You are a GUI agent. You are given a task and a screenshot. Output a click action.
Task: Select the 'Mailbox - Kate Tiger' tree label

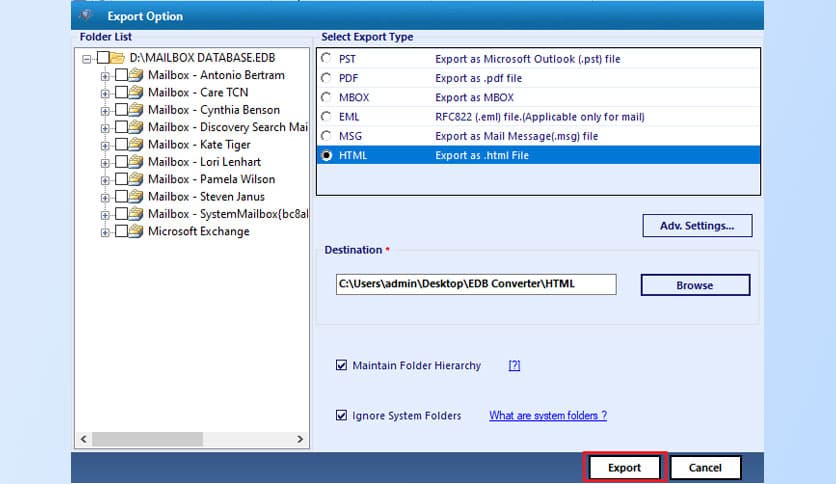(x=199, y=144)
